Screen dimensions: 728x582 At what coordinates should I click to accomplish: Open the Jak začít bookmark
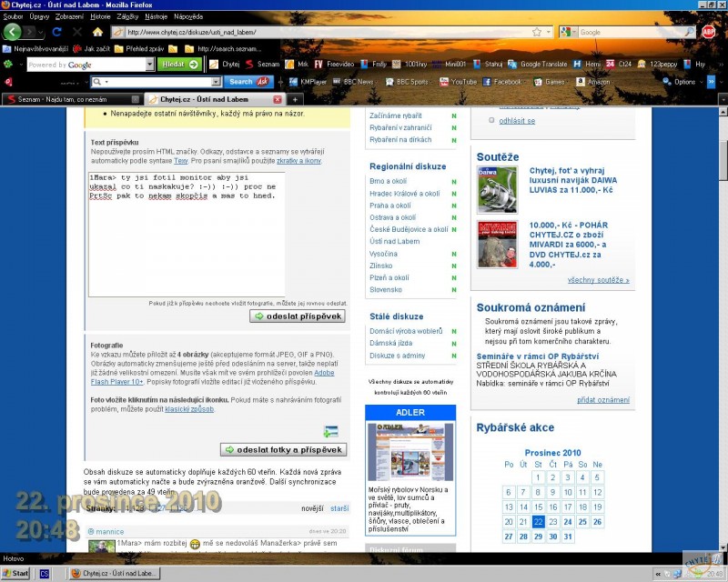(92, 49)
